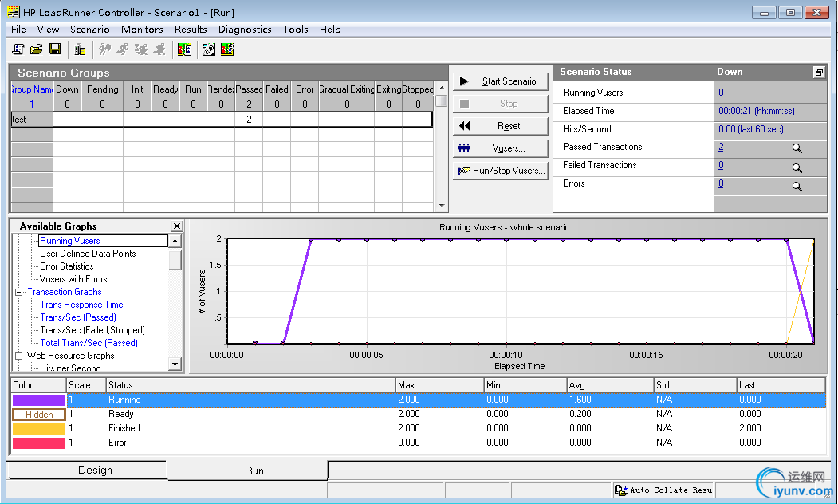The height and width of the screenshot is (504, 838).
Task: Close the Available Graphs panel
Action: click(x=177, y=226)
